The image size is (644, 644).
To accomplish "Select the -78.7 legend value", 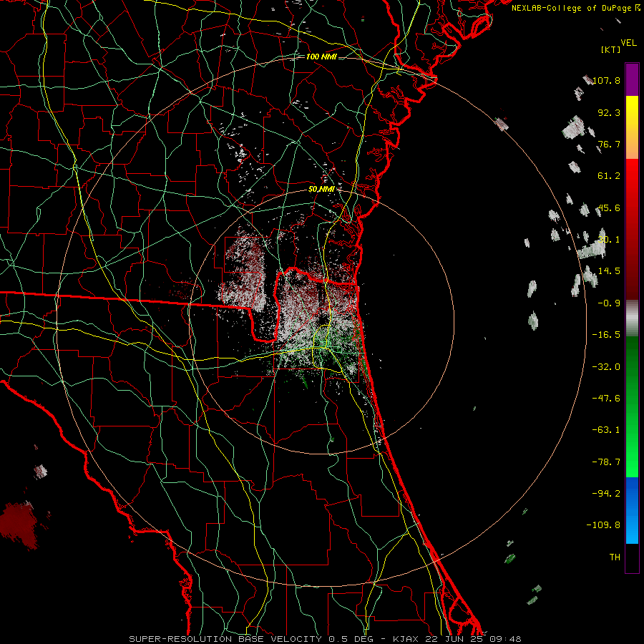I will (x=606, y=462).
